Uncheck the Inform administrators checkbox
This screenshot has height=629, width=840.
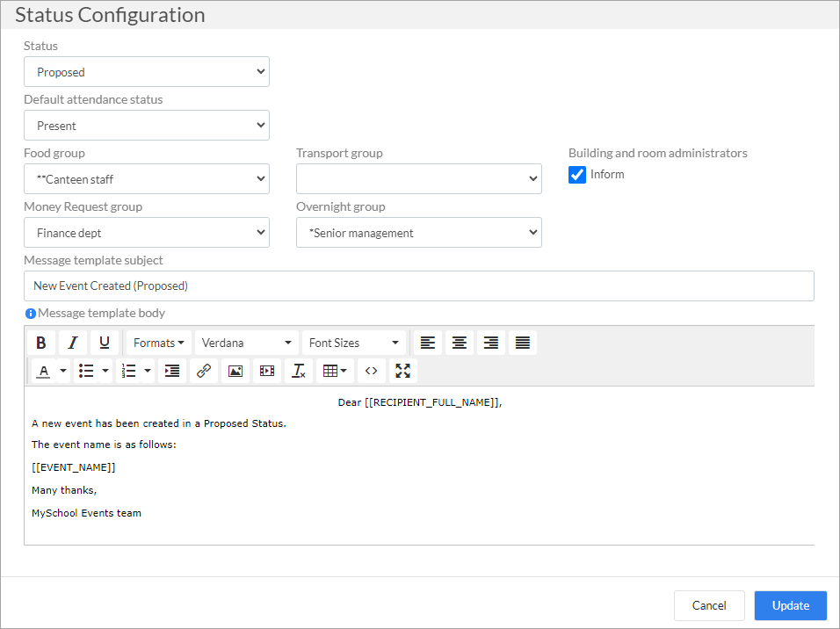(x=577, y=175)
